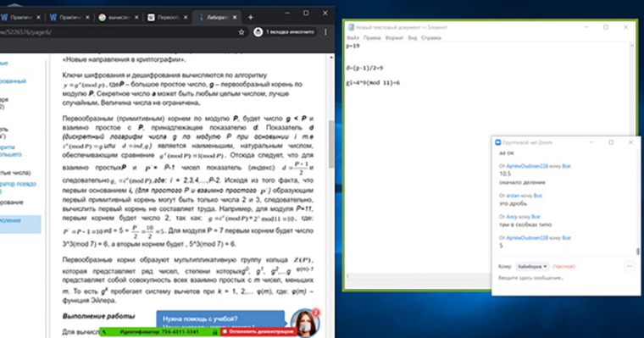This screenshot has height=338, width=644.
Task: Expand the Кому recipient dropdown in chat
Action: (532, 267)
